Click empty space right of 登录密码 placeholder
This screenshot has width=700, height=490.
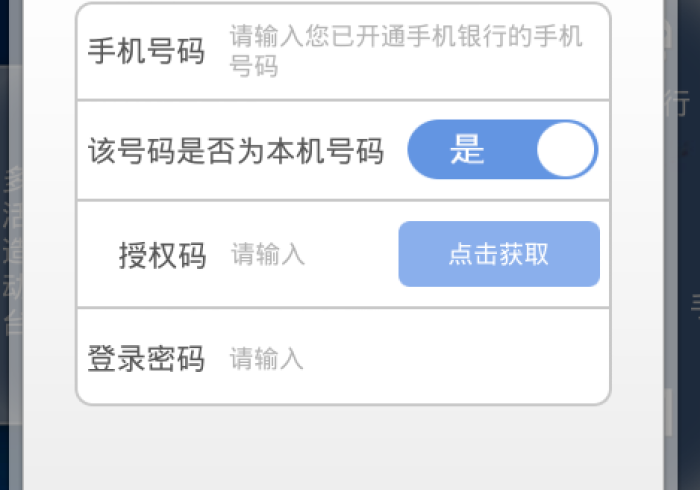coord(460,358)
